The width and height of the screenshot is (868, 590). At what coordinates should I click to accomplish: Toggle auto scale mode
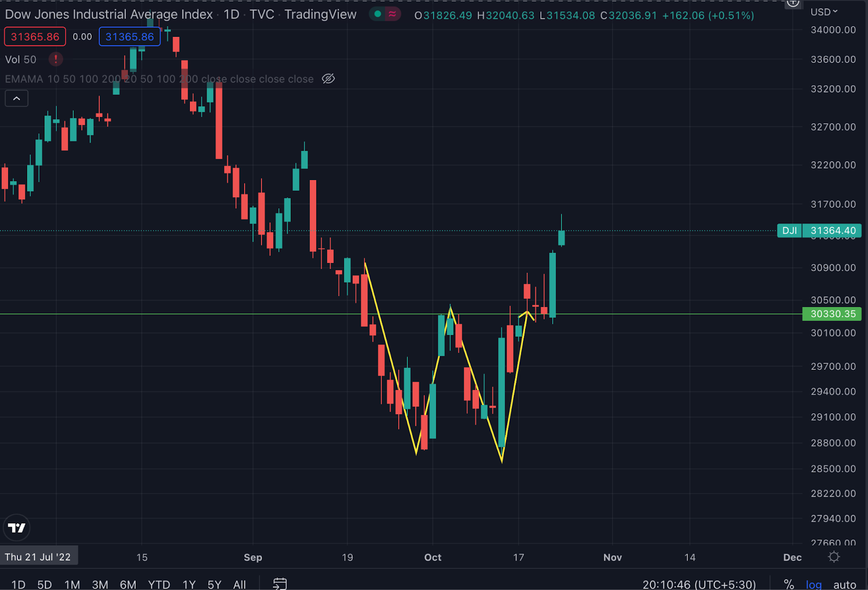click(x=845, y=585)
